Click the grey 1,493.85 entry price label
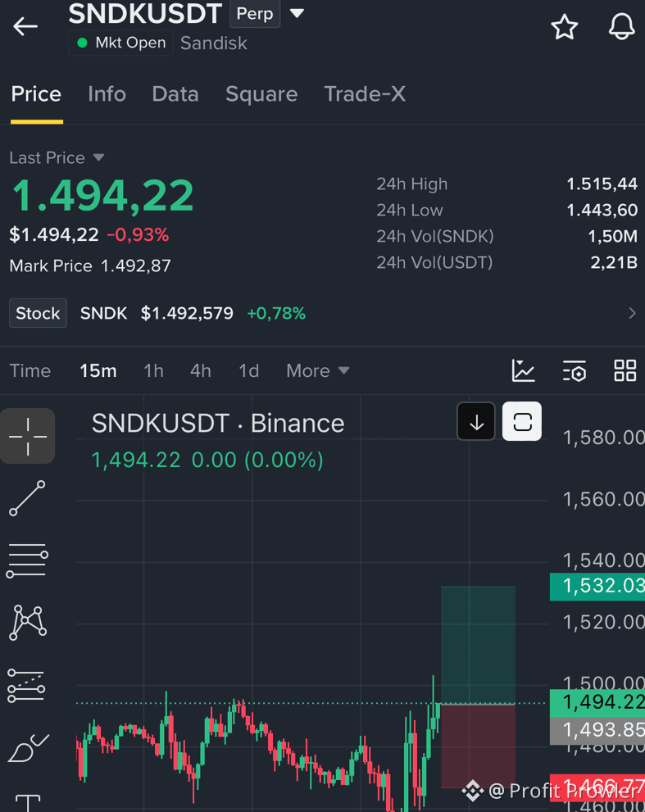Screen dimensions: 645x812 point(597,730)
